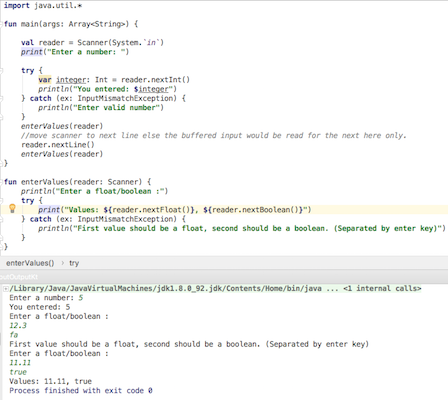
Task: Click console line 'Values: 11.11, true'
Action: [x=50, y=381]
